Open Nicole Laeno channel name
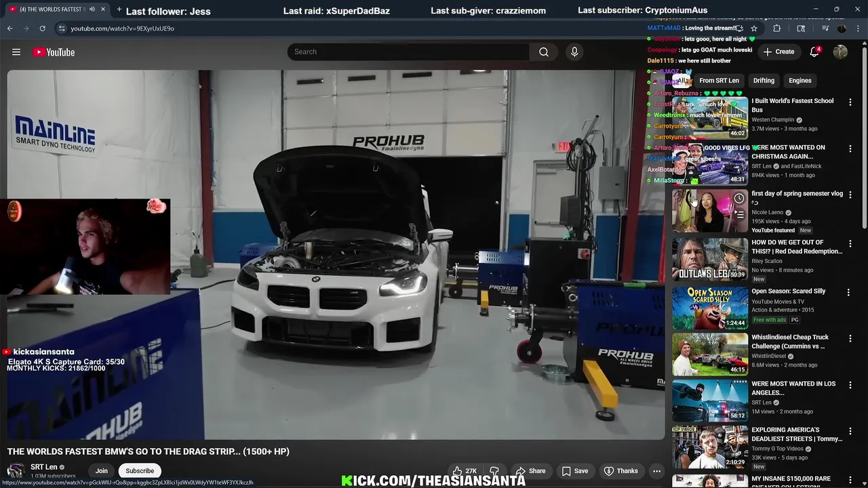 (767, 212)
